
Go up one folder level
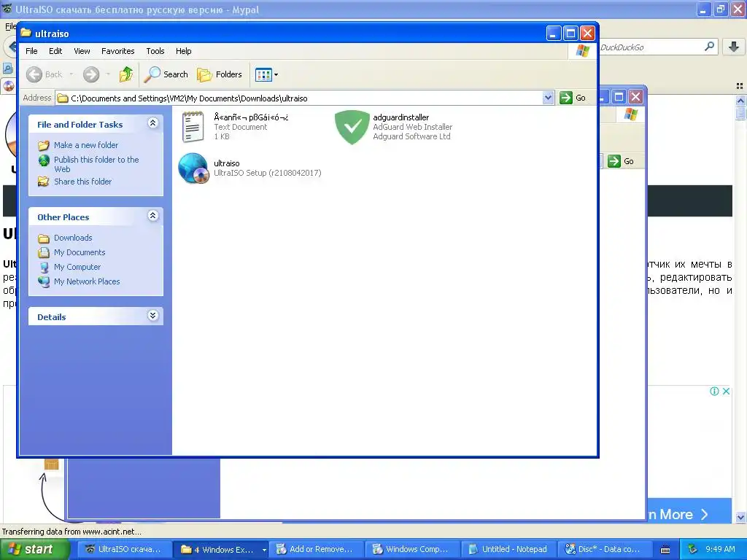click(126, 74)
